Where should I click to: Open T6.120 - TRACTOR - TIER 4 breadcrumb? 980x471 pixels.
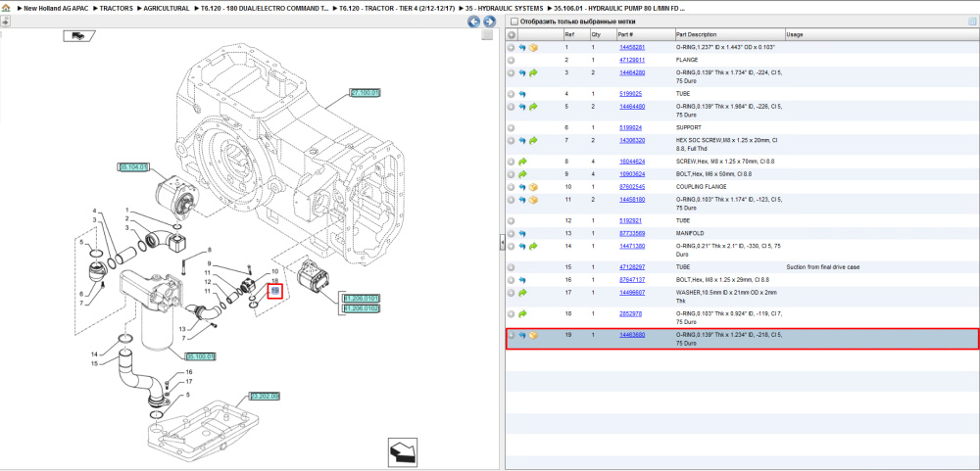point(396,9)
